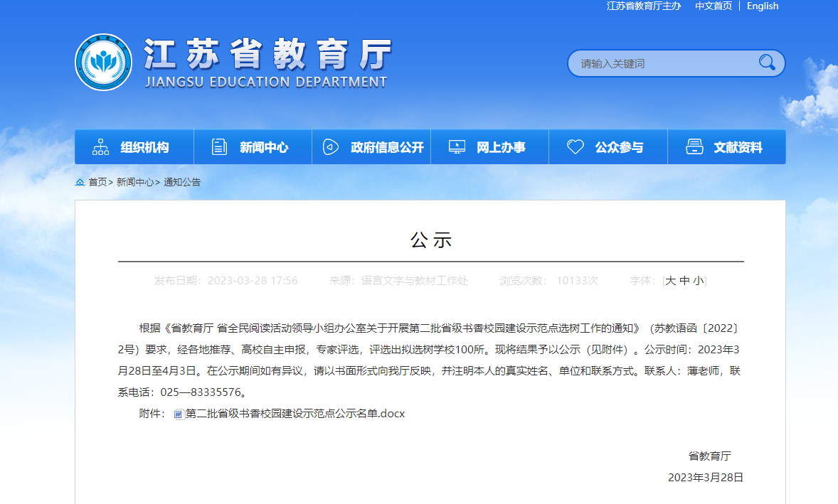This screenshot has width=838, height=504.
Task: Click the 组织机构 org-chart icon
Action: point(100,147)
